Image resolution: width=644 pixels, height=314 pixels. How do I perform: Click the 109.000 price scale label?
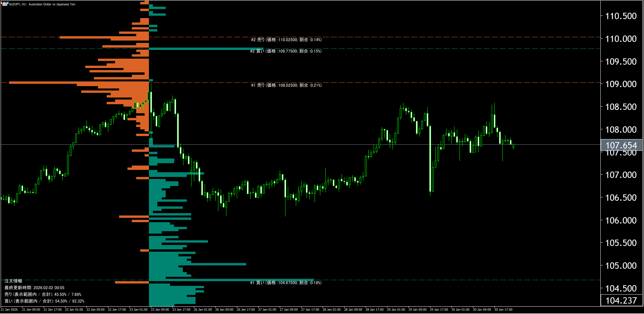coord(621,84)
